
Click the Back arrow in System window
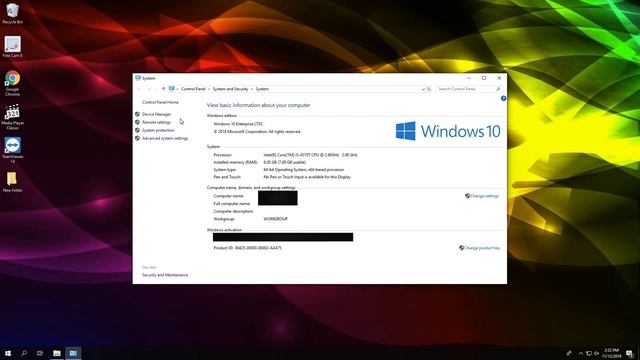[139, 89]
